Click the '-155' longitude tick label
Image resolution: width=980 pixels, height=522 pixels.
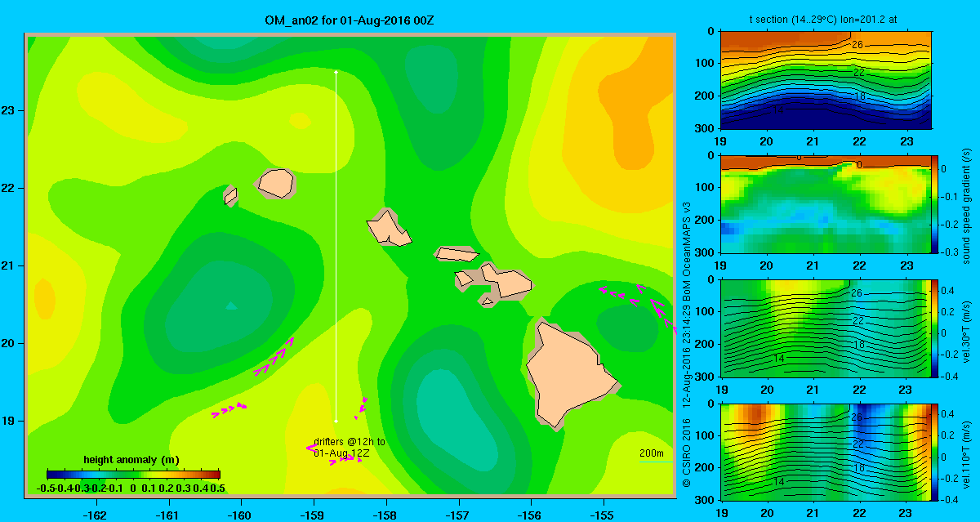click(x=603, y=515)
